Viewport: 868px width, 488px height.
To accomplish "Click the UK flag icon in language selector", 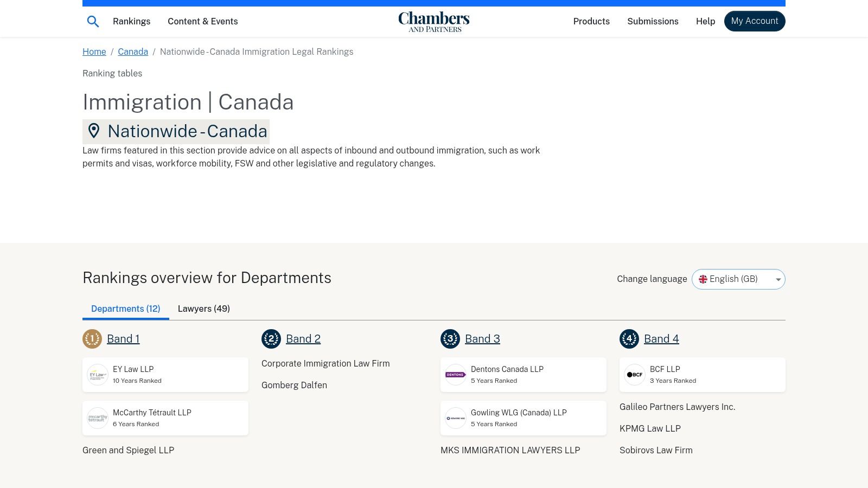I will click(x=703, y=279).
